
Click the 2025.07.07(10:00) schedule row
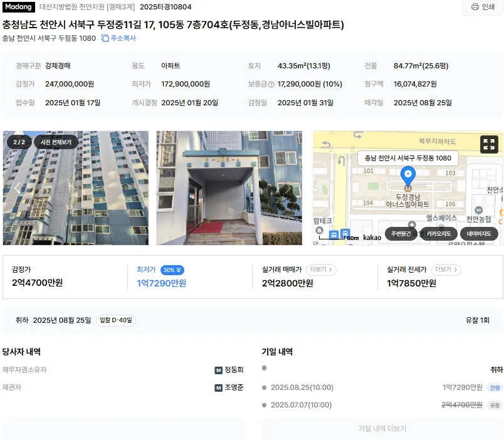click(382, 405)
